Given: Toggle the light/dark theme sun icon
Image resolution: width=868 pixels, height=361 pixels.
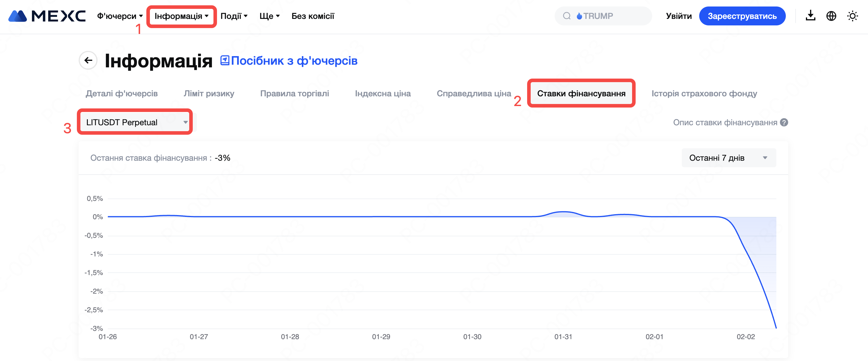Looking at the screenshot, I should click(852, 16).
